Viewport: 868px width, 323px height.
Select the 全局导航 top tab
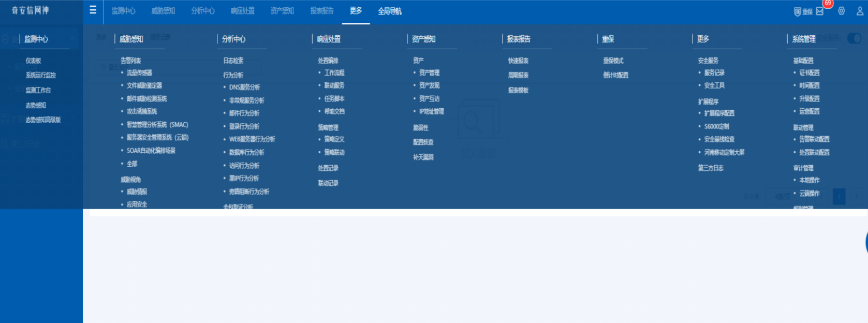389,11
